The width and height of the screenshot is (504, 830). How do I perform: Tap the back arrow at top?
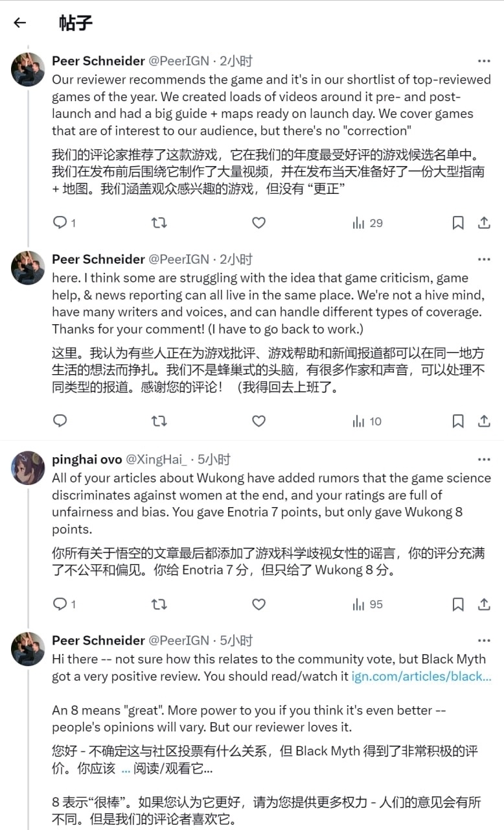20,23
